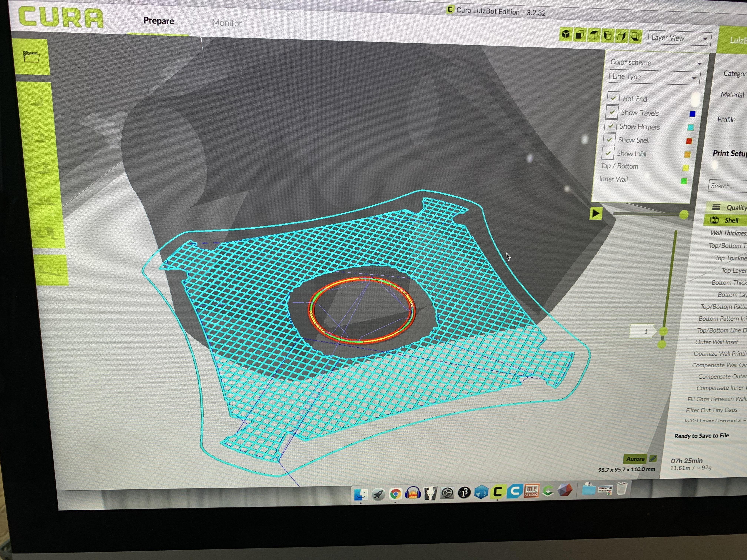Switch to the Monitor tab
The width and height of the screenshot is (747, 560).
[x=227, y=23]
